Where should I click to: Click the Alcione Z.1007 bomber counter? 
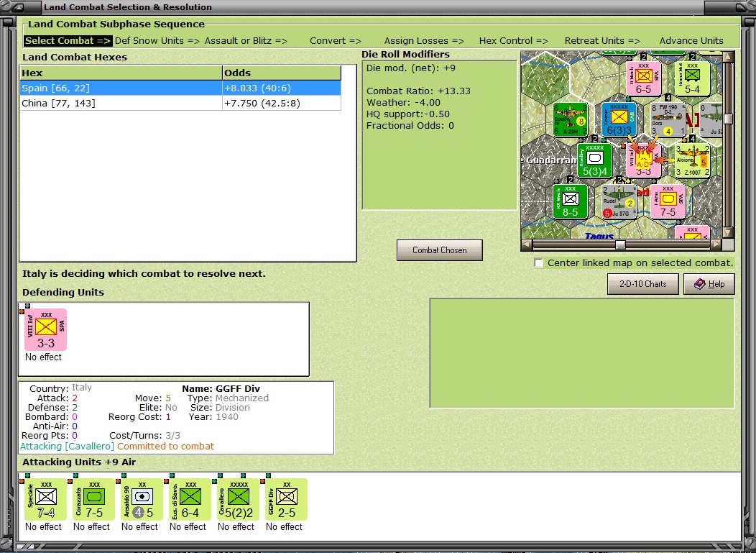(x=692, y=160)
